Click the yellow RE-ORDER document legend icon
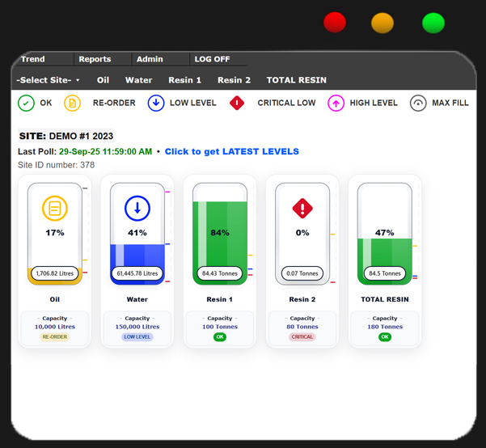 click(72, 103)
